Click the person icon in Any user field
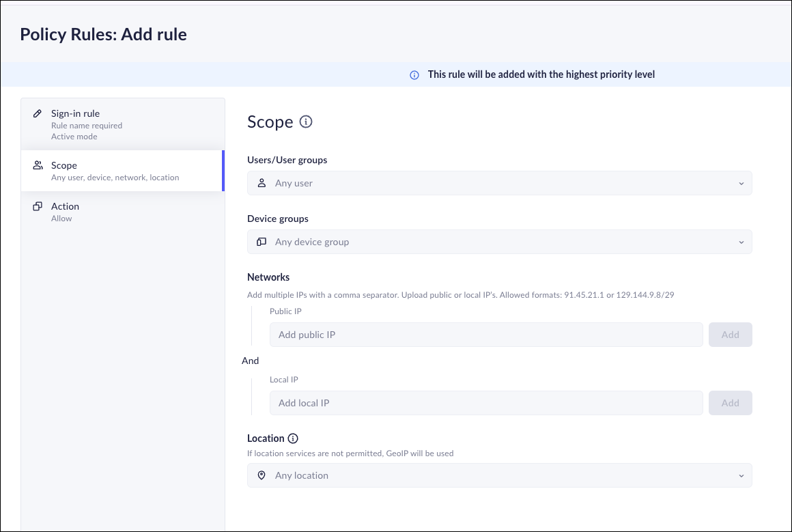Viewport: 792px width, 532px height. click(x=261, y=183)
